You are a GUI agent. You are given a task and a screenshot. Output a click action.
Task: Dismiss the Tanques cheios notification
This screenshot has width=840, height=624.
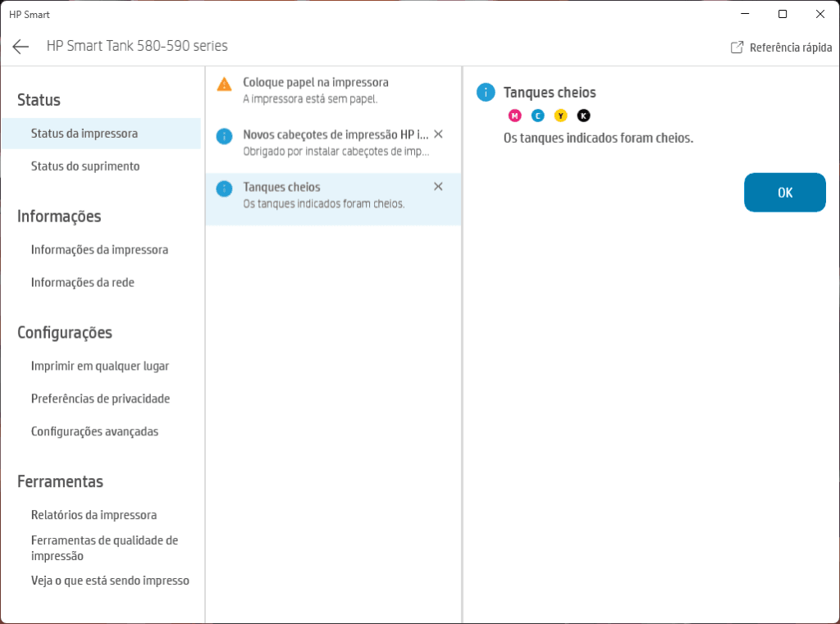(438, 186)
